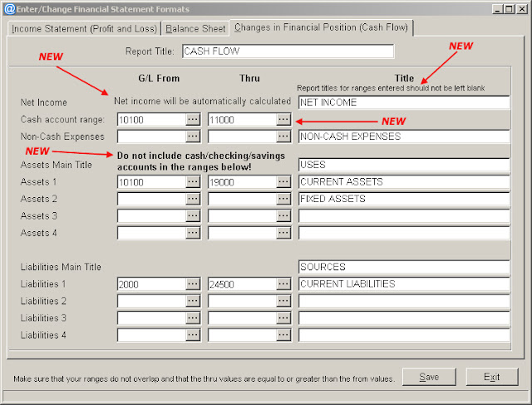Save the financial statement formats

(x=429, y=377)
